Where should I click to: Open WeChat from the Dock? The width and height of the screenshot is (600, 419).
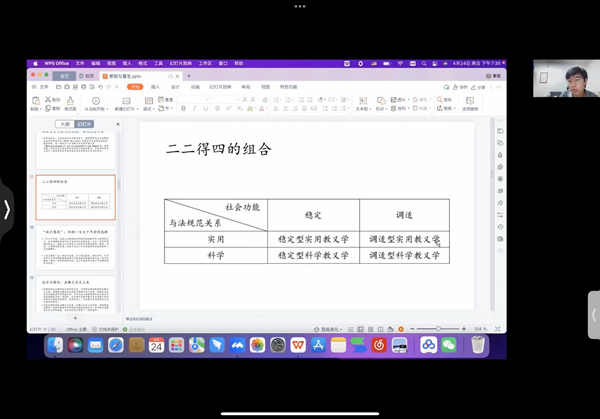point(449,345)
